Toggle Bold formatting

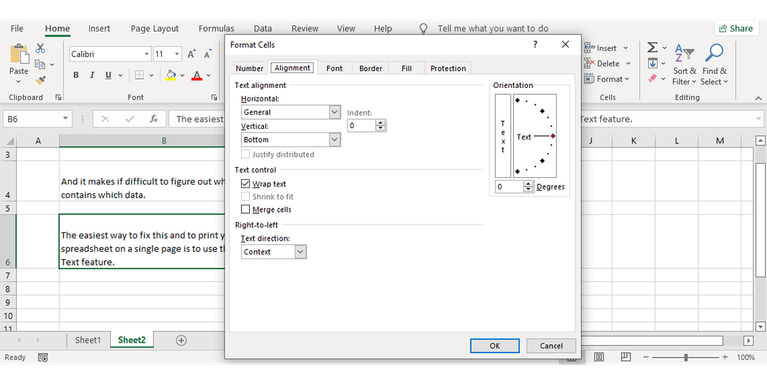[x=76, y=75]
